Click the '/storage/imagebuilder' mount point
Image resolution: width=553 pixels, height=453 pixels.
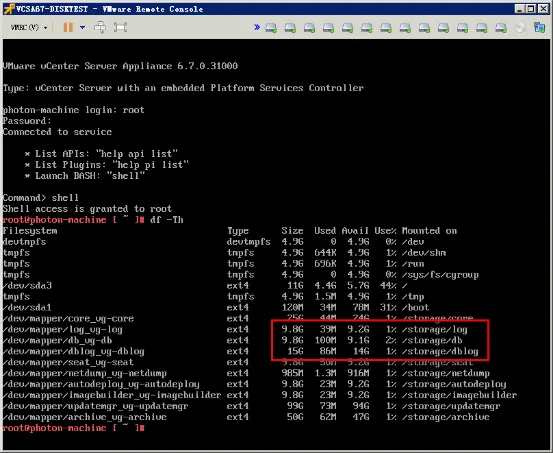tap(460, 395)
